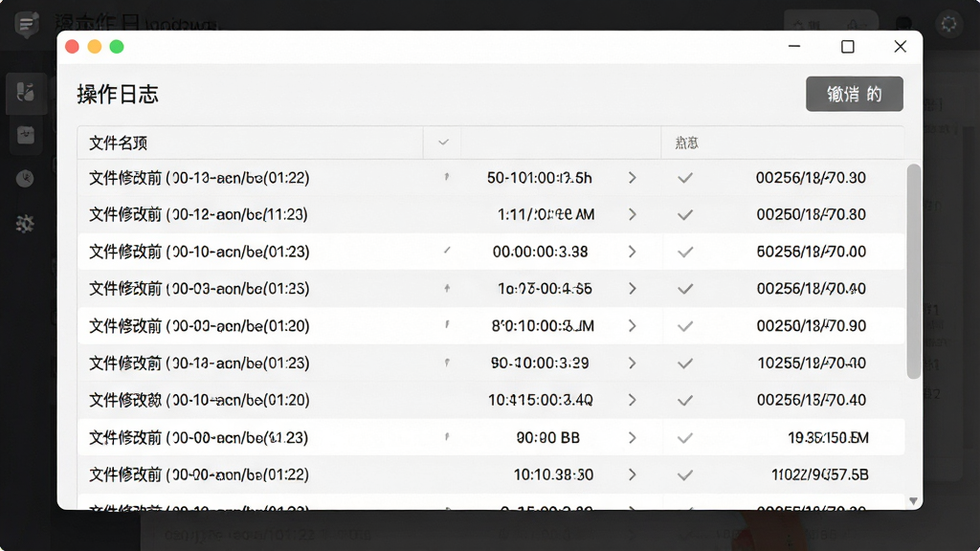Click the value 00250/18/-70.30
This screenshot has width=980, height=551.
coord(811,215)
